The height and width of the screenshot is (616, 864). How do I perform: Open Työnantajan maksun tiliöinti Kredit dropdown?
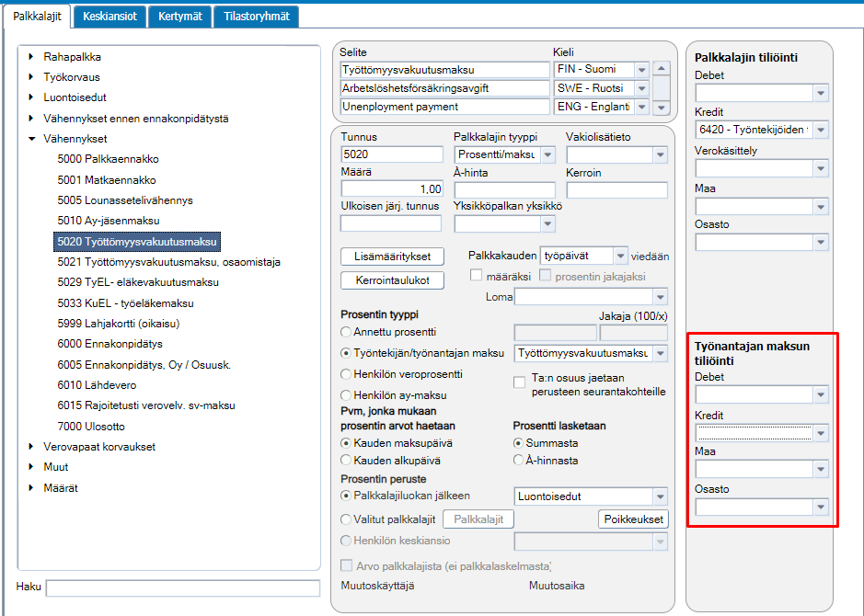pos(821,433)
